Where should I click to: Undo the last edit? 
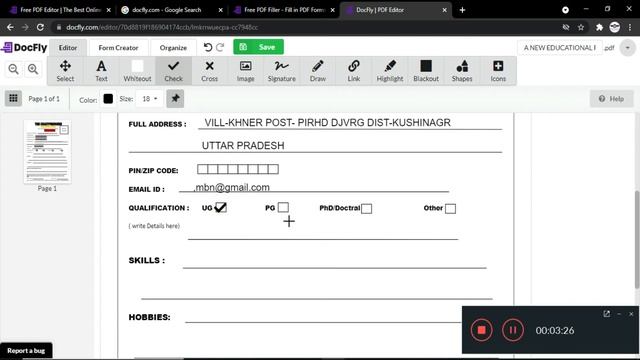pos(208,47)
